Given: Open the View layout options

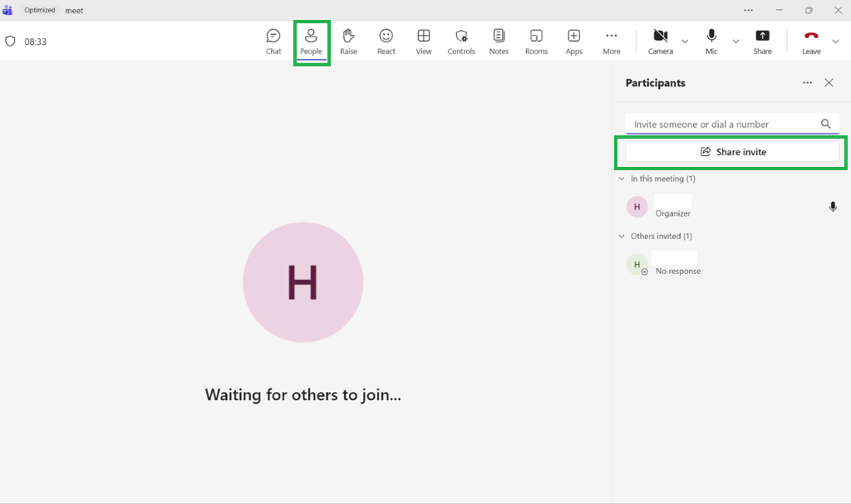Looking at the screenshot, I should (423, 42).
